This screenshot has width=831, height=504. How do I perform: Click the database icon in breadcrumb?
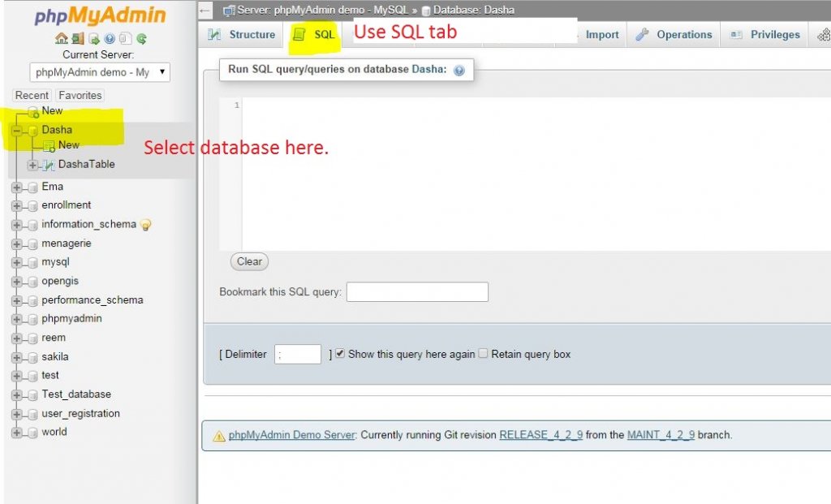tap(425, 11)
